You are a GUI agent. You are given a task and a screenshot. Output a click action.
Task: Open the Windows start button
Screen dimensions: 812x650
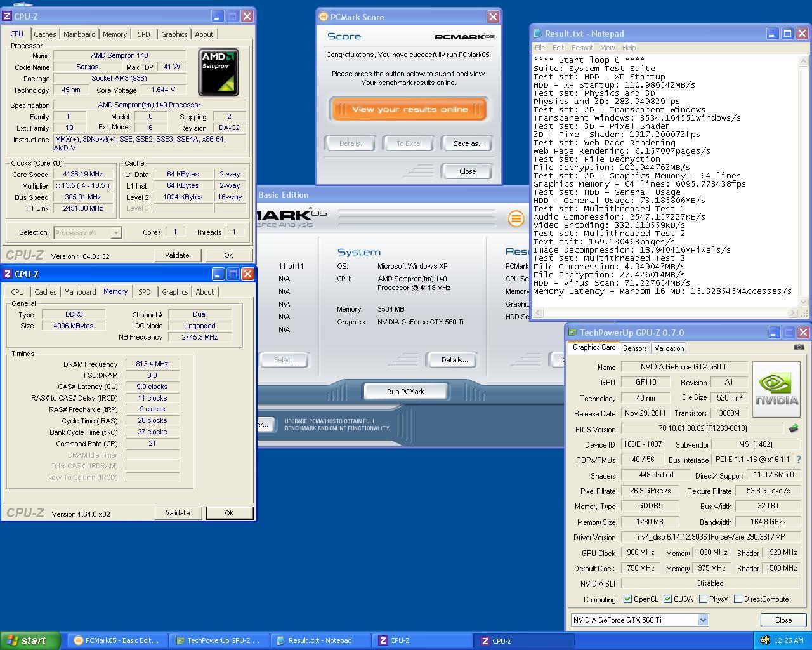coord(30,640)
